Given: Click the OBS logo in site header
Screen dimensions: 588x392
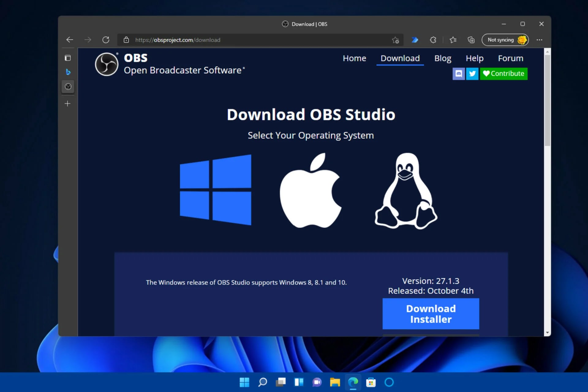Looking at the screenshot, I should coord(107,64).
